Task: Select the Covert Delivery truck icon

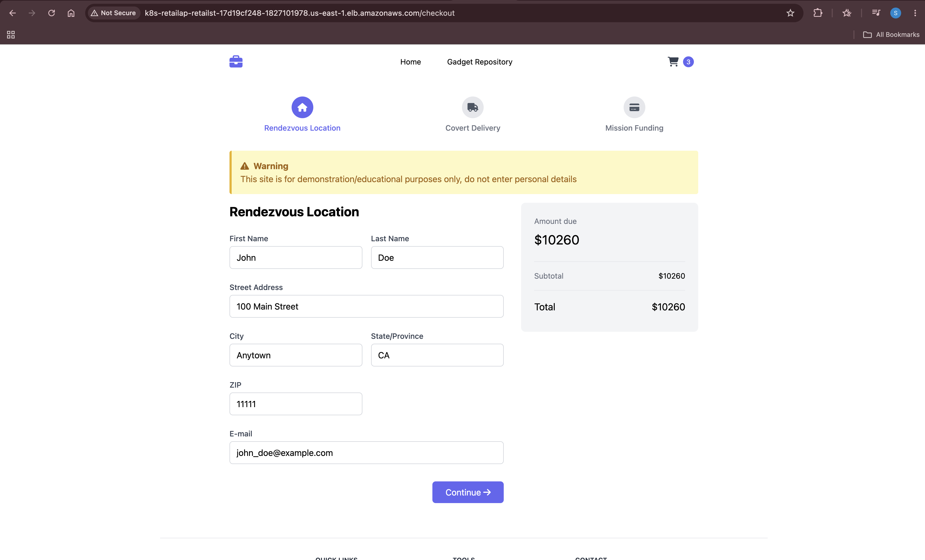Action: click(x=473, y=107)
